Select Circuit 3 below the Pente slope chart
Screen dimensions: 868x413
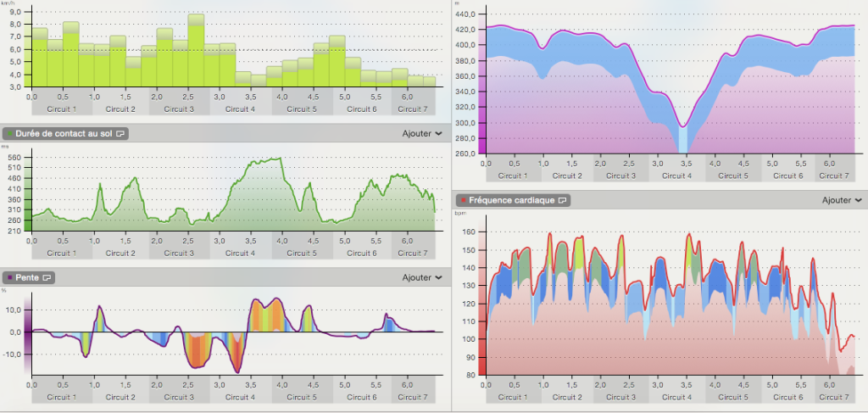click(180, 397)
